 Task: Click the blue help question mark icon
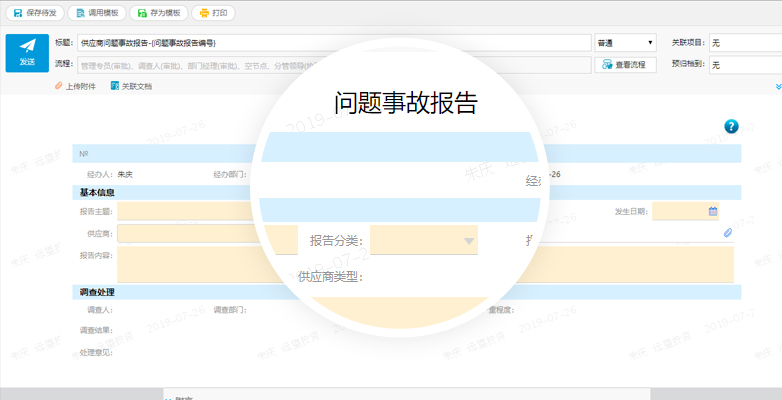point(731,126)
